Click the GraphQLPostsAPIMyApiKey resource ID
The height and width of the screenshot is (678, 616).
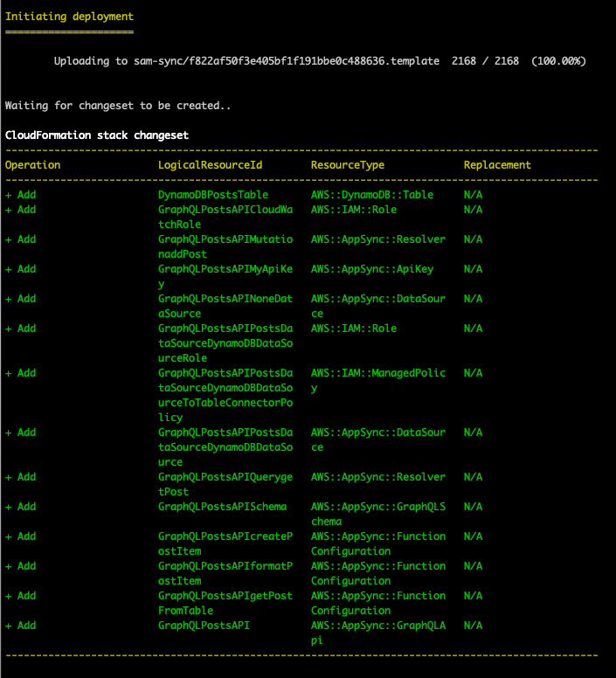(x=225, y=276)
